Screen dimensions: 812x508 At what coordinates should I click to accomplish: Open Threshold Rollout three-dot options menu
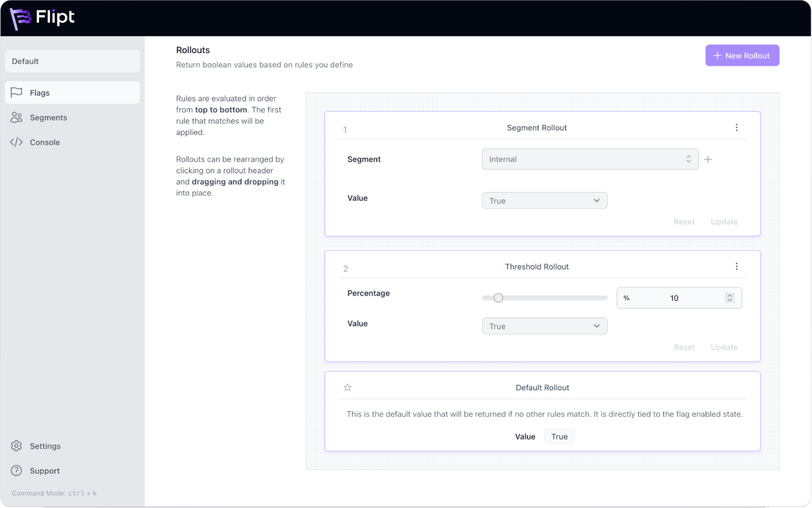[x=736, y=267]
